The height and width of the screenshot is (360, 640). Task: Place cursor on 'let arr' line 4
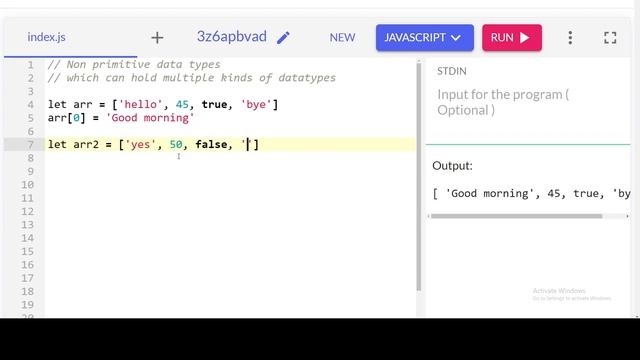click(163, 104)
